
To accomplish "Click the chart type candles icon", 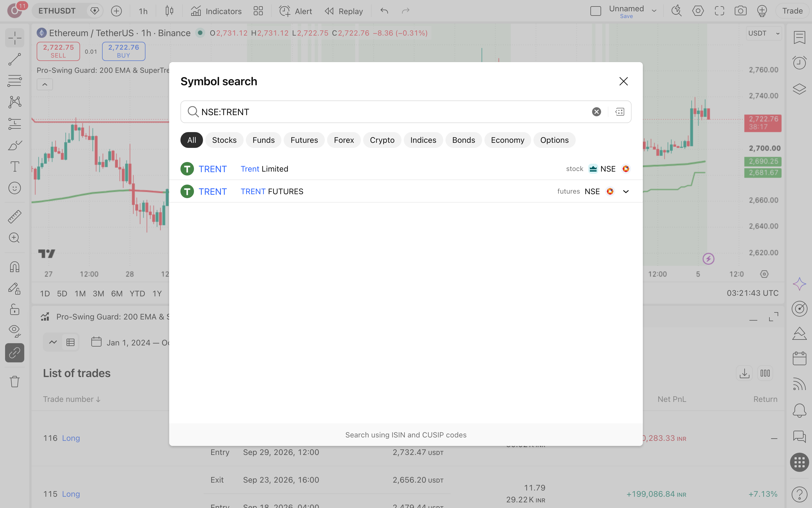I will 169,11.
